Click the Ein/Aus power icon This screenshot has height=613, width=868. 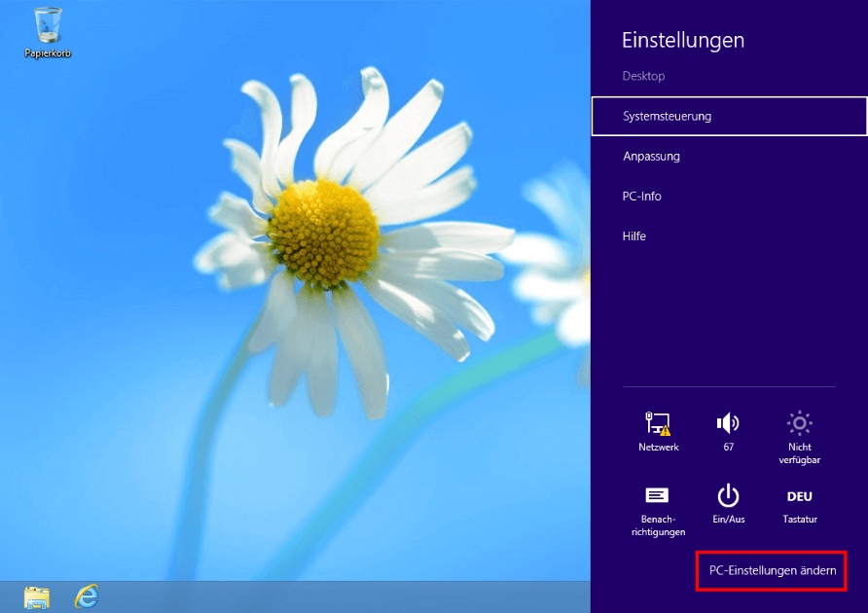[x=729, y=504]
